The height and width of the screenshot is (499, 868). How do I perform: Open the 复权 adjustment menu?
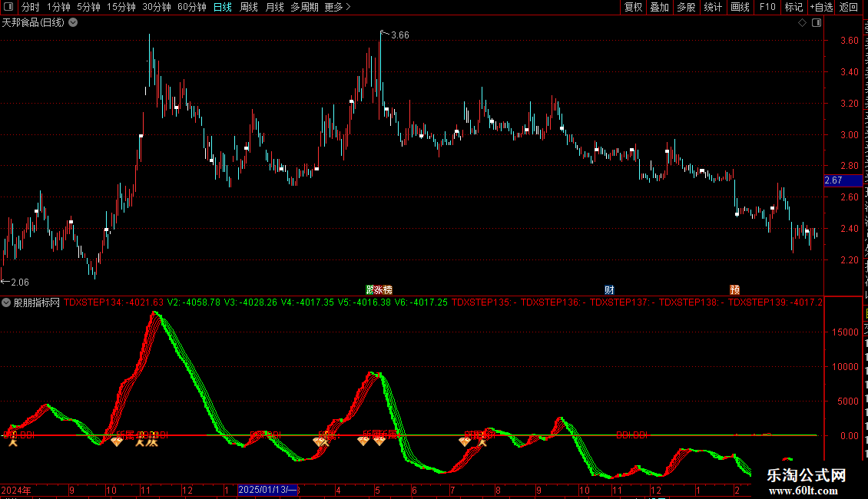pyautogui.click(x=633, y=7)
